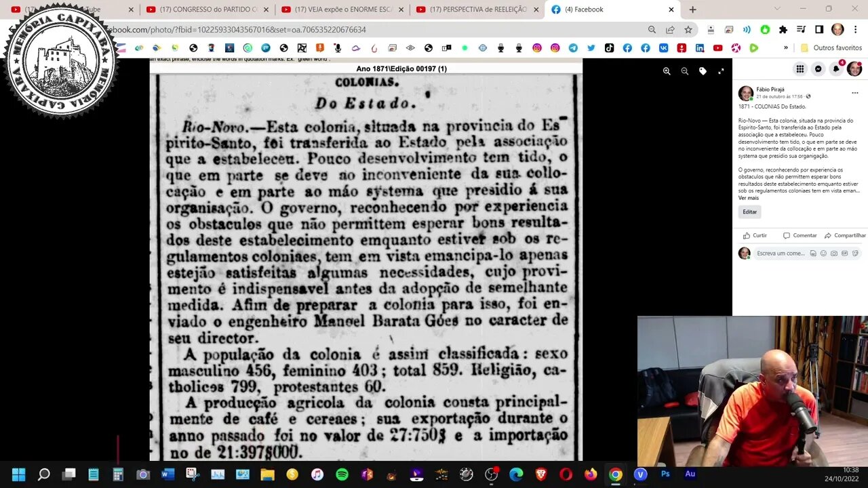Screen dimensions: 868x488
Task: Focus the Escreva um comentário field
Action: pyautogui.click(x=781, y=253)
